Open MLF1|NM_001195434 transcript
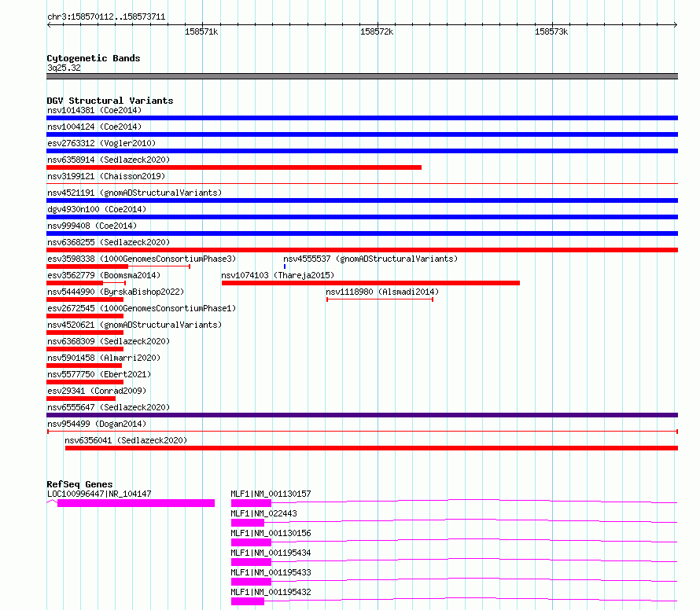Image resolution: width=700 pixels, height=610 pixels. (x=271, y=553)
